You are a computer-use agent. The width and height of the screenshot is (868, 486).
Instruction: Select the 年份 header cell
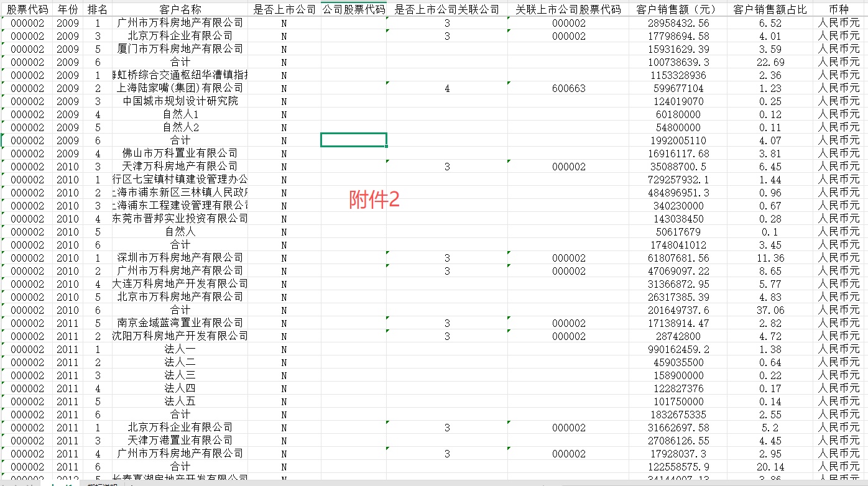68,10
